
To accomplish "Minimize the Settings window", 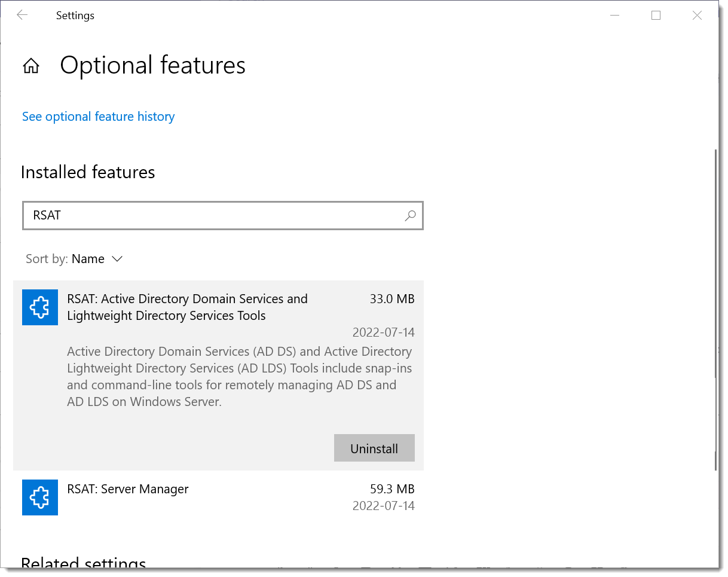I will (x=615, y=16).
